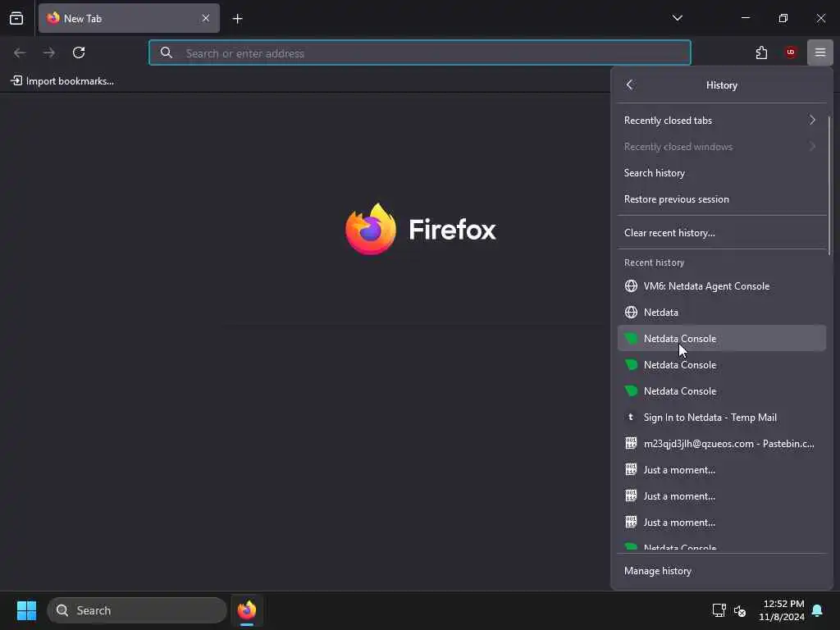Screen dimensions: 840x630
Task: Focus the Search or enter address field
Action: [420, 52]
